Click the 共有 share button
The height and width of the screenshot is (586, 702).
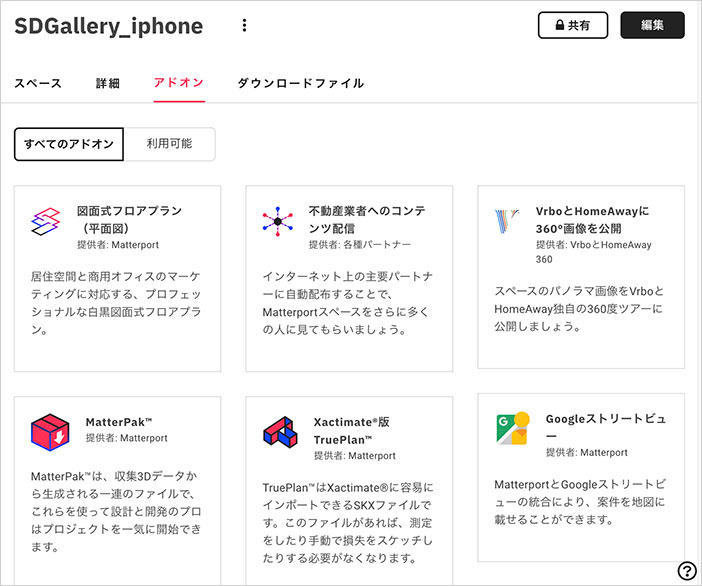pyautogui.click(x=573, y=25)
